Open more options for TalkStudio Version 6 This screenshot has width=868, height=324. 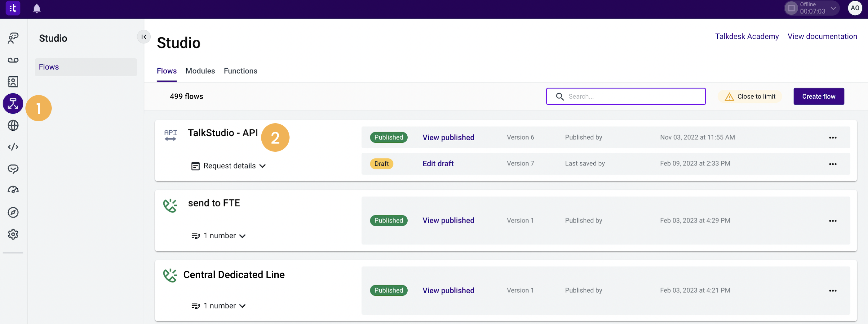pyautogui.click(x=833, y=138)
